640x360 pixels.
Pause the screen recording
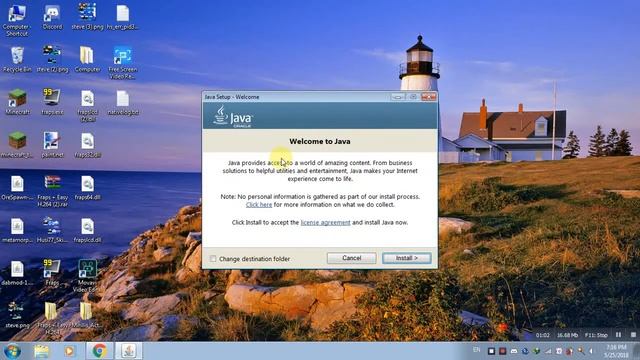[x=618, y=335]
